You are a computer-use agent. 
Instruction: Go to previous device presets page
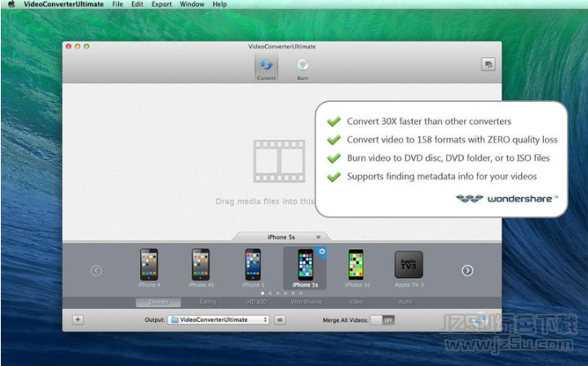96,270
